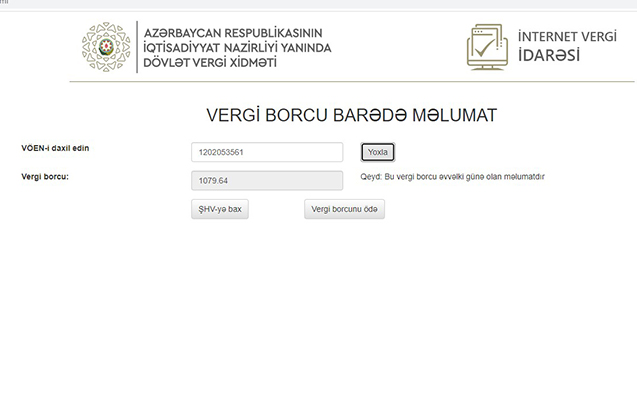Screen dimensions: 637x400
Task: Click the 'VÖEN-i daxil edin' label
Action: coord(62,149)
